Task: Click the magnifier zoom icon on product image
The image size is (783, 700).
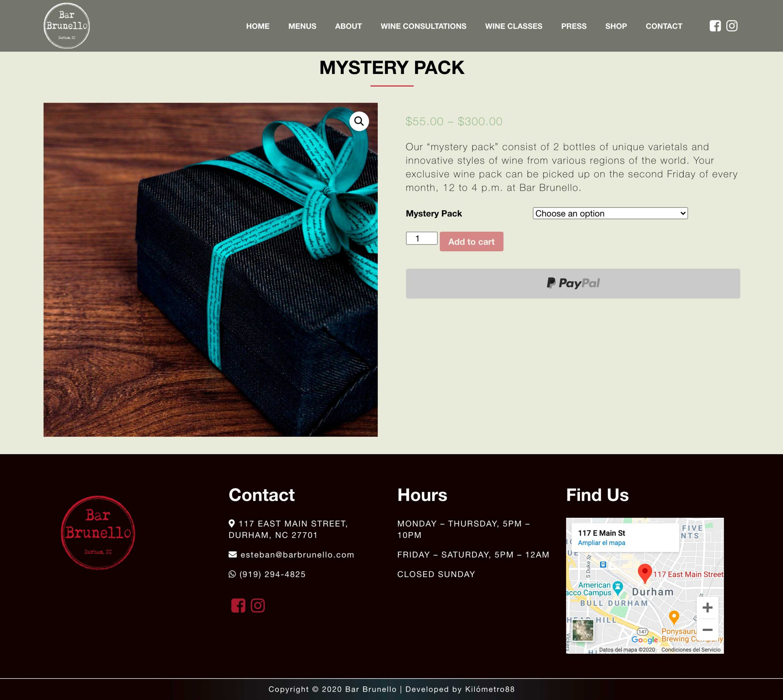Action: pyautogui.click(x=359, y=121)
